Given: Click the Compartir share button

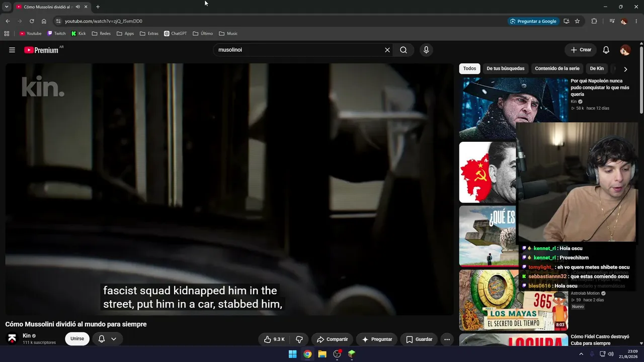Looking at the screenshot, I should (332, 339).
